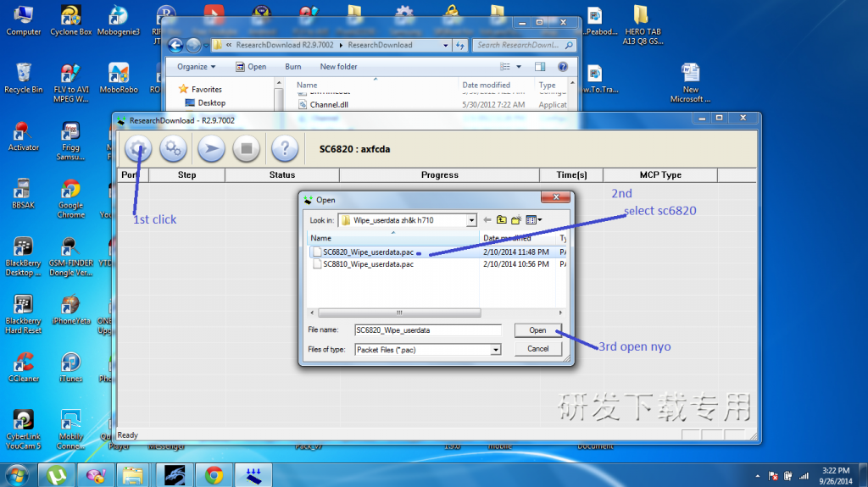The image size is (868, 487).
Task: Open the Windows Start button
Action: [17, 475]
